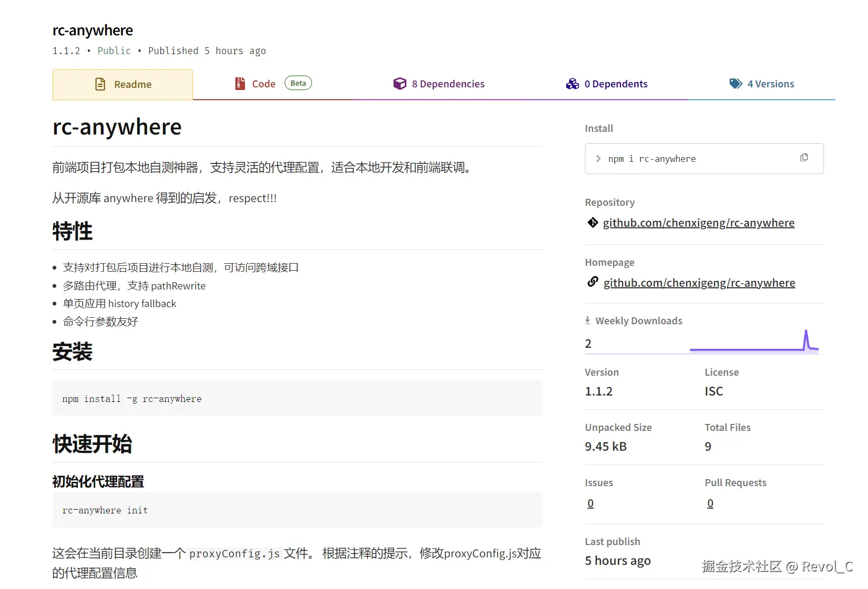Click the Beta badge
Image resolution: width=868 pixels, height=589 pixels.
pyautogui.click(x=298, y=83)
